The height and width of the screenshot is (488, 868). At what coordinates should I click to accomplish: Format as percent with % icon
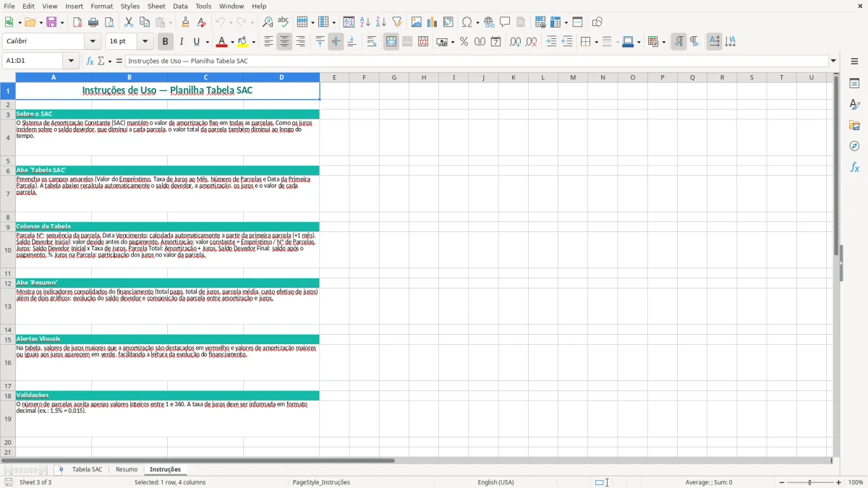pos(464,42)
